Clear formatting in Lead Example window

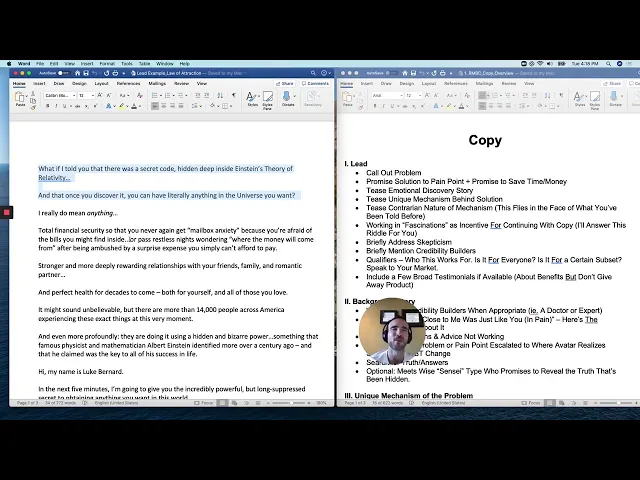(140, 95)
